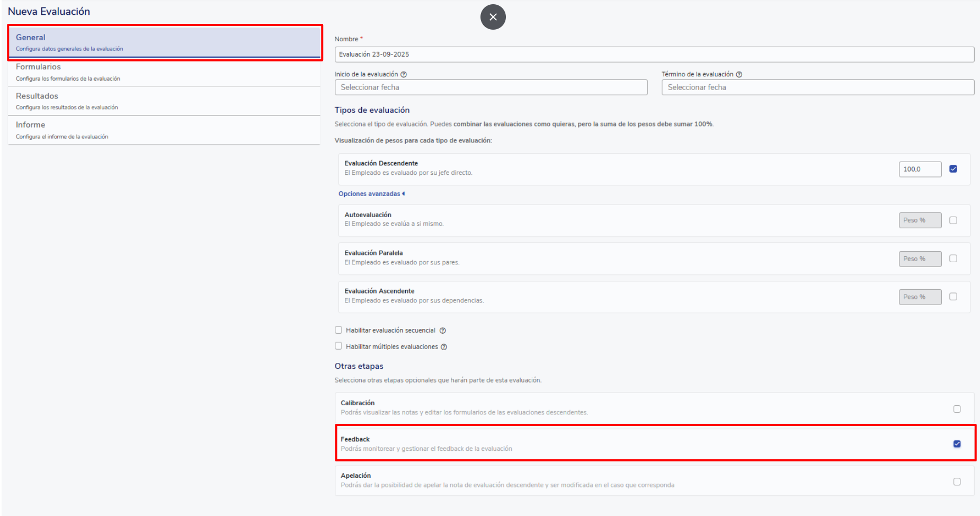Enable the Autoevaluación checkbox
Image resolution: width=980 pixels, height=516 pixels.
click(x=953, y=220)
